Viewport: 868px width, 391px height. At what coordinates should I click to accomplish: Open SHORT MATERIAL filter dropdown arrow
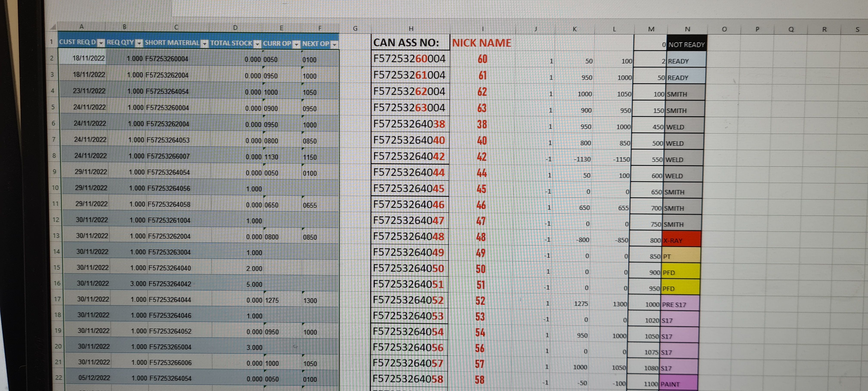(x=205, y=44)
